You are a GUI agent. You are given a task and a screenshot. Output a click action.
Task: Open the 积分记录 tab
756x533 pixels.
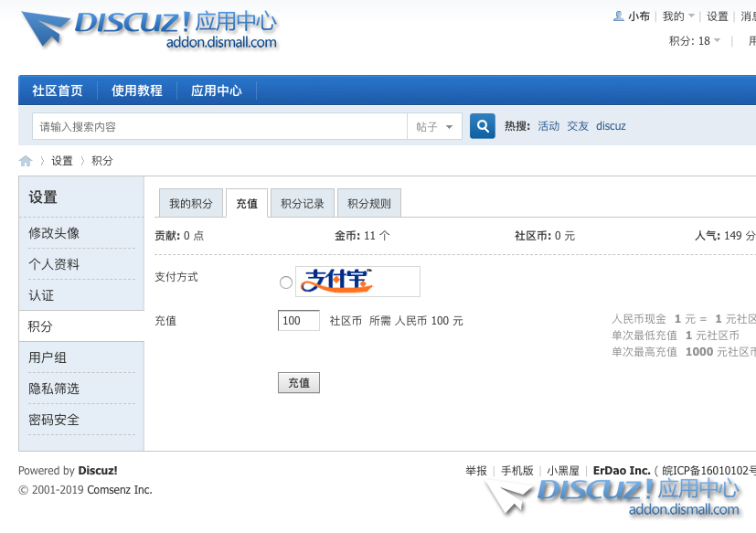[302, 204]
